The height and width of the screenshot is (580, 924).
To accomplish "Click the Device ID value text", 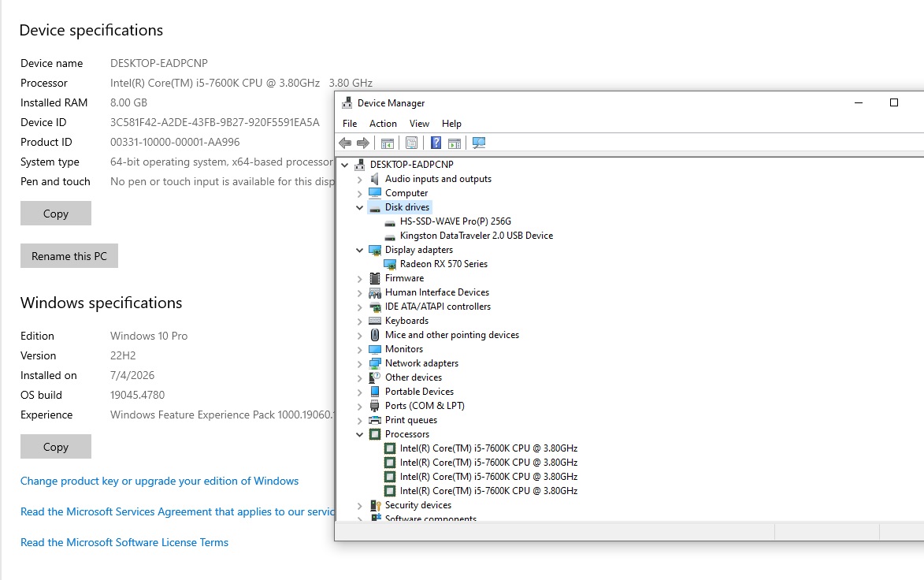I will (215, 122).
